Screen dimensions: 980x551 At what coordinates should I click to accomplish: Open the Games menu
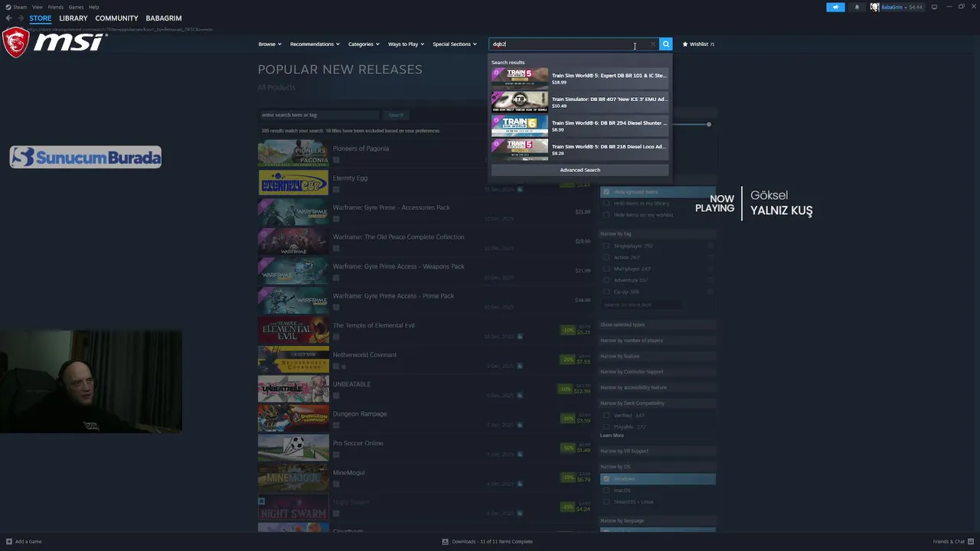click(76, 7)
